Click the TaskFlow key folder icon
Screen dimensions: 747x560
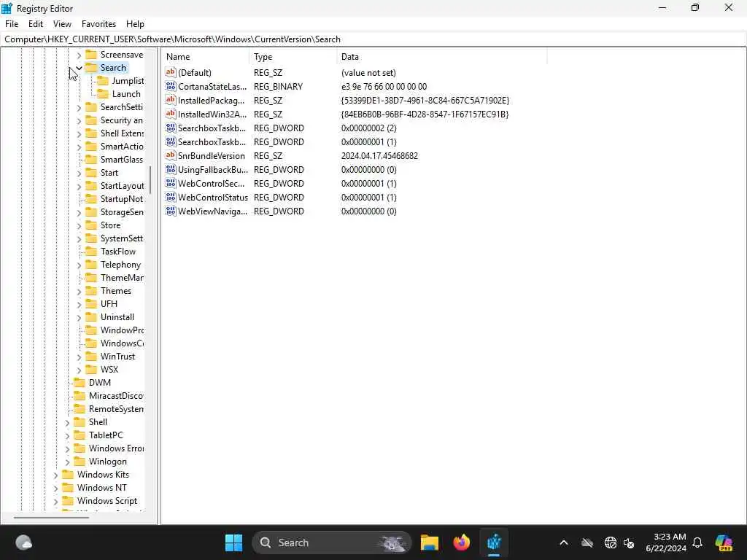point(91,252)
